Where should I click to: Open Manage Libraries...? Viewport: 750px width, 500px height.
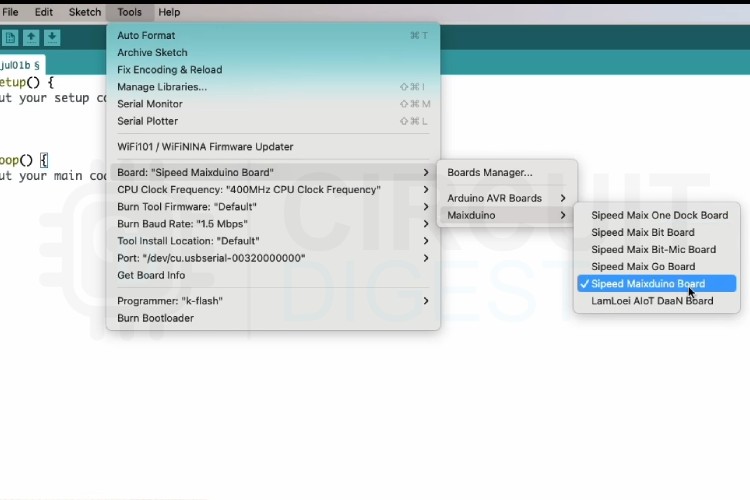[x=273, y=87]
